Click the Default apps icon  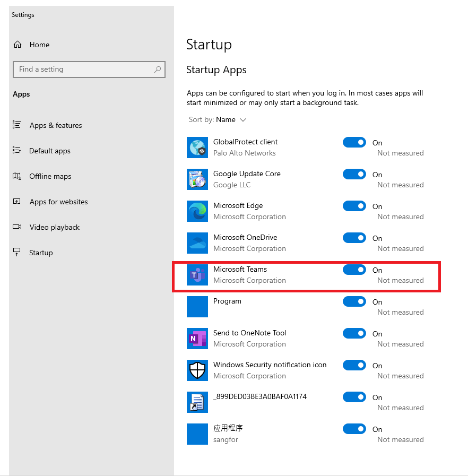(16, 150)
